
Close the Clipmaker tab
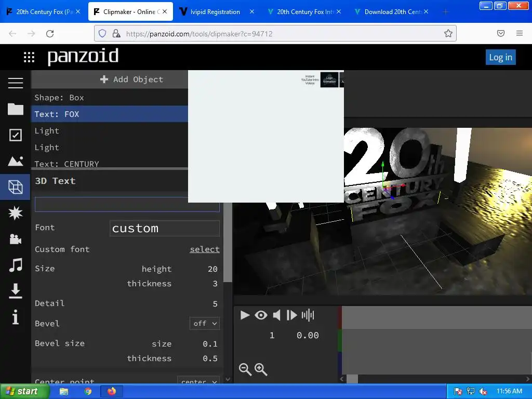coord(165,11)
